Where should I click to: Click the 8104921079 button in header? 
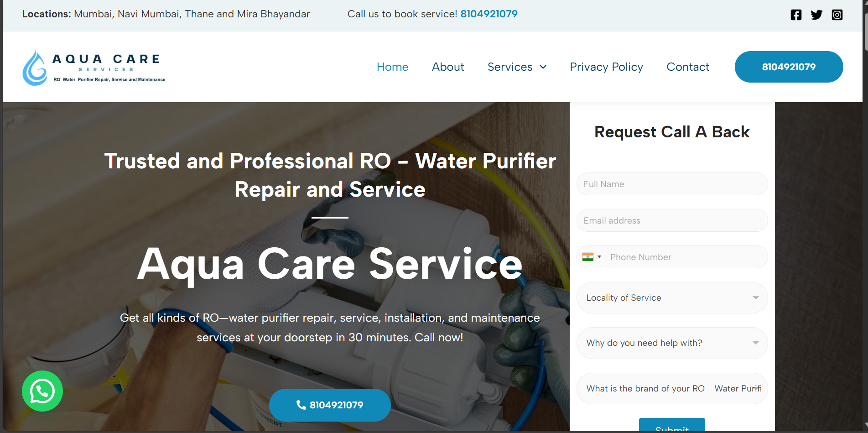click(789, 67)
